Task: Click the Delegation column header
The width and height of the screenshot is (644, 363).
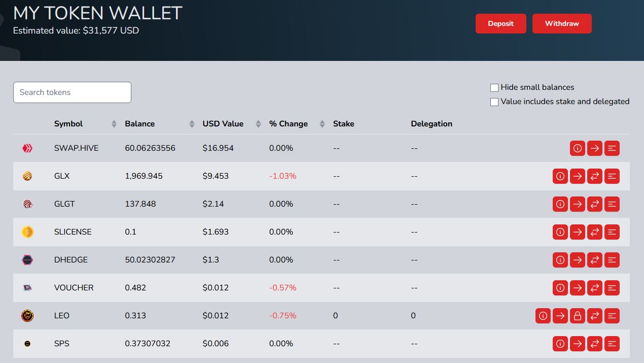Action: (432, 124)
